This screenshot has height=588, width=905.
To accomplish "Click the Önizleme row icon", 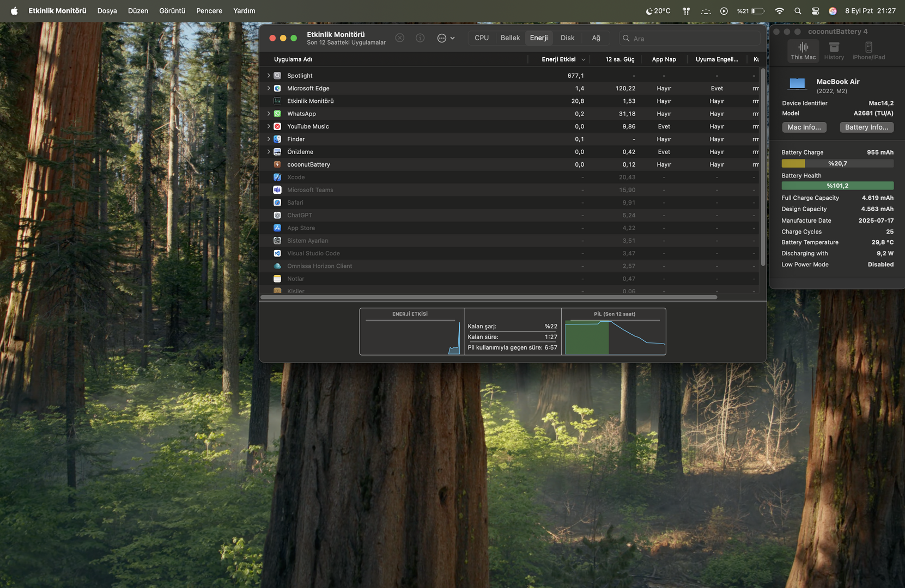I will point(277,152).
